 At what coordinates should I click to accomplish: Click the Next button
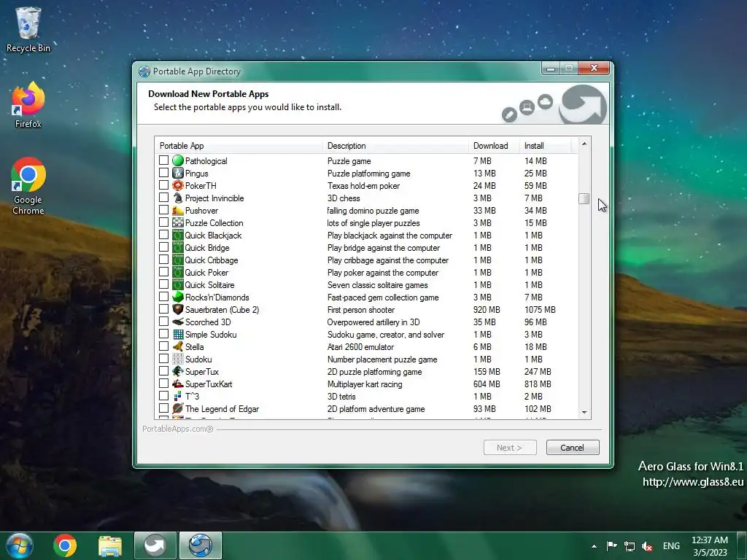(510, 448)
